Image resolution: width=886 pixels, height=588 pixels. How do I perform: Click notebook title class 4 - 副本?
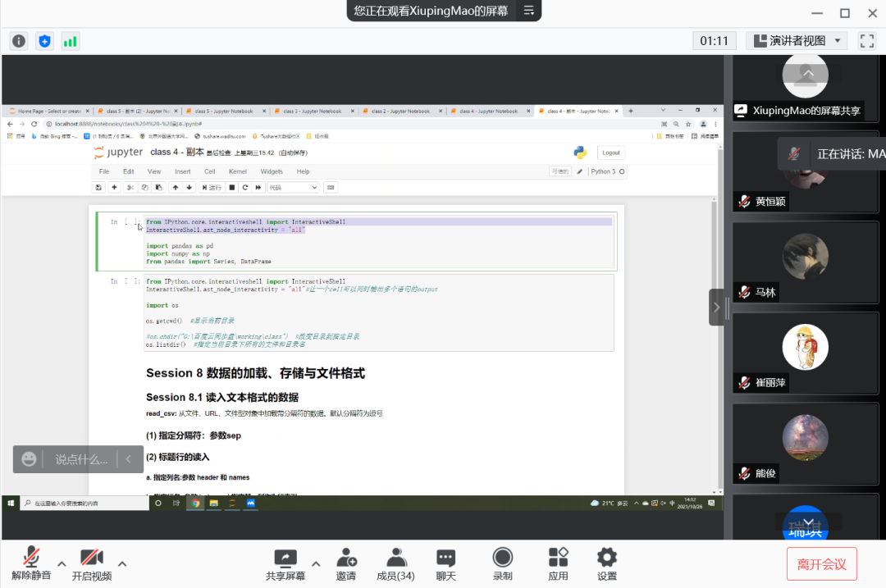pos(177,152)
